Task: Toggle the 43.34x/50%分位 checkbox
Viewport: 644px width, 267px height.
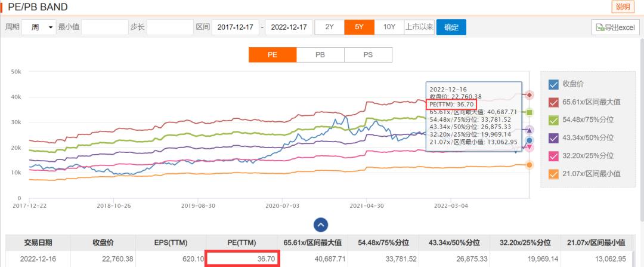Action: [x=553, y=138]
